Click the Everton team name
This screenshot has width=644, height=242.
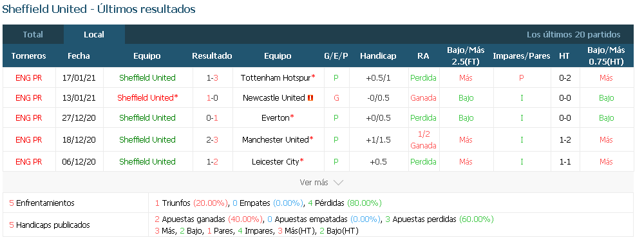[x=275, y=117]
